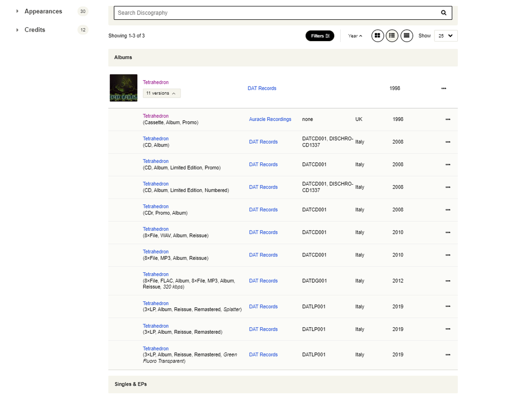Screen dimensions: 532x396
Task: Sort by Year column toggle
Action: pos(355,36)
